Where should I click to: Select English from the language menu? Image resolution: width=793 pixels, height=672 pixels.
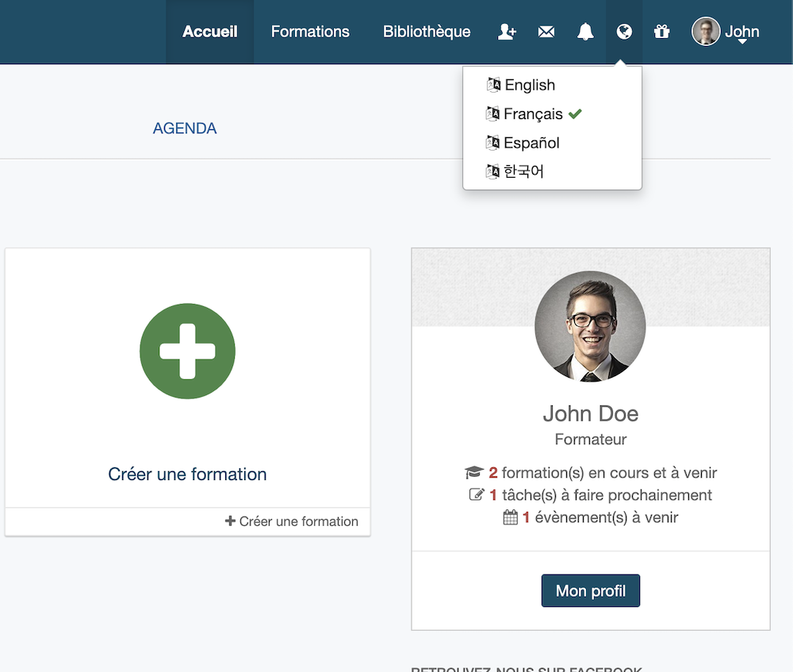click(529, 85)
